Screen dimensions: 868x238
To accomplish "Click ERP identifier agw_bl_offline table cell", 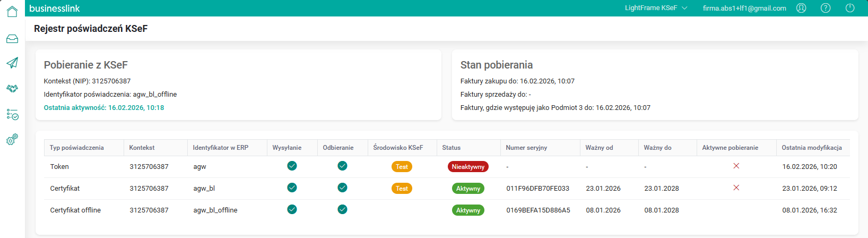I will click(215, 210).
